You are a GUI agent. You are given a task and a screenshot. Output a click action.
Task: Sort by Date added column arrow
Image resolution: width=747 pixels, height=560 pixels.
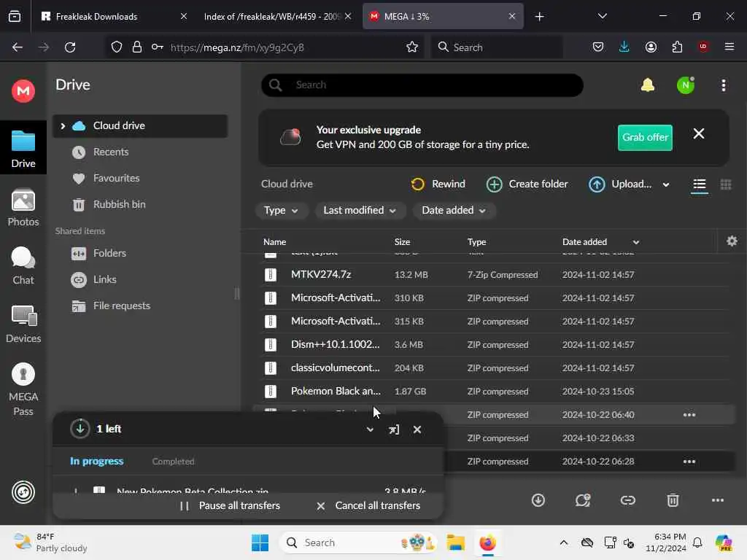[x=636, y=242]
